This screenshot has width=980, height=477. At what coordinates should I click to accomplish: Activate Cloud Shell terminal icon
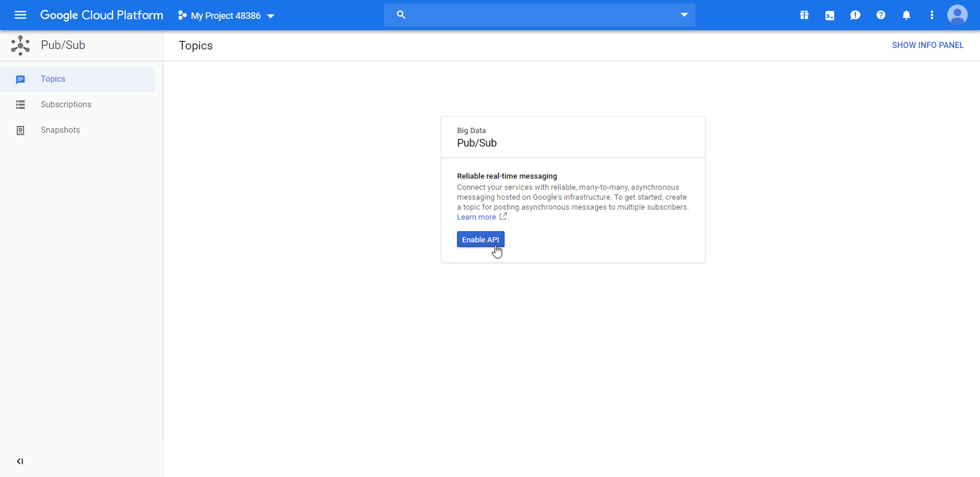click(x=830, y=15)
